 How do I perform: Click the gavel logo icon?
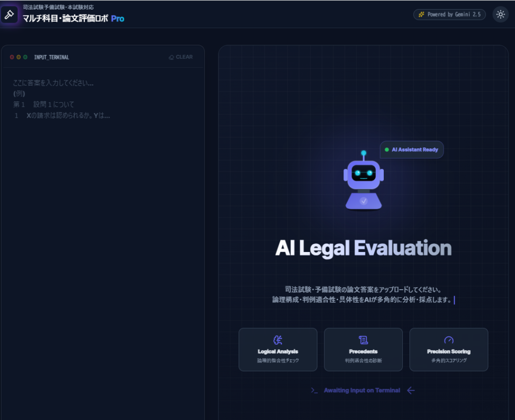coord(9,14)
